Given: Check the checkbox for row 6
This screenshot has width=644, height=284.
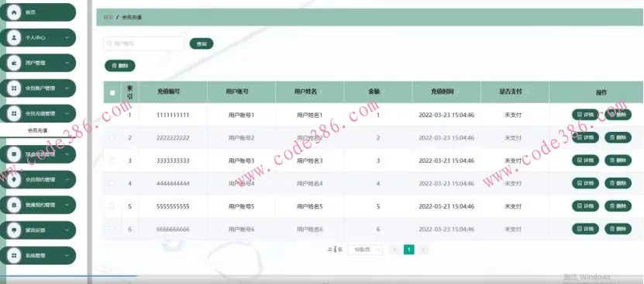Looking at the screenshot, I should tap(112, 229).
